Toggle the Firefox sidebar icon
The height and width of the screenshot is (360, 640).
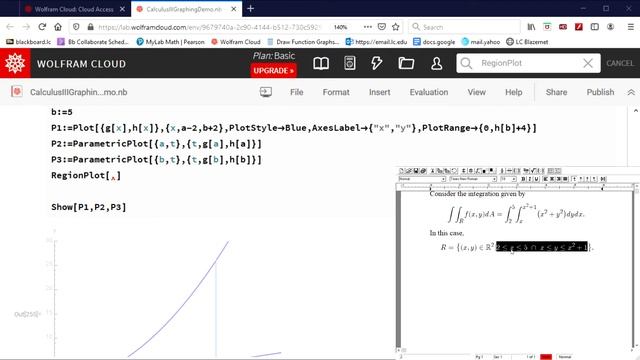click(595, 27)
